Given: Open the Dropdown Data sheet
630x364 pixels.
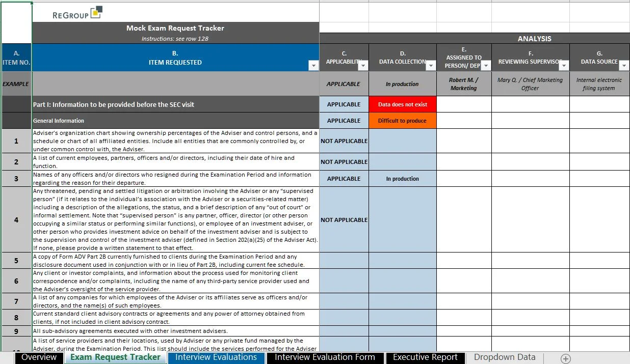Looking at the screenshot, I should coord(504,357).
